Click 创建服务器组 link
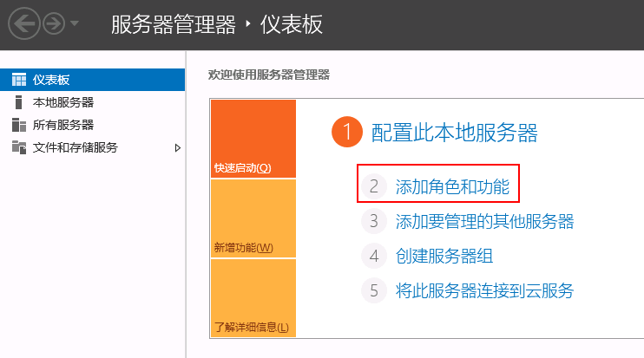This screenshot has width=644, height=358. (x=444, y=257)
